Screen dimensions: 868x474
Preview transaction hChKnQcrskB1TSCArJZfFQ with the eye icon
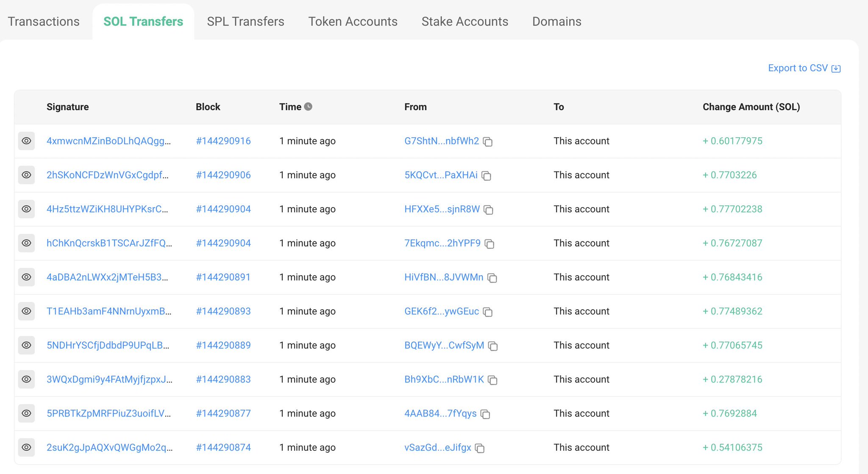tap(26, 243)
